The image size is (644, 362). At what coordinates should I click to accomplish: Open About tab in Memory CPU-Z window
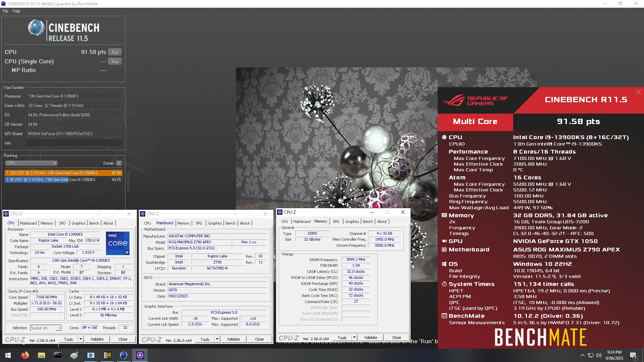click(x=382, y=222)
